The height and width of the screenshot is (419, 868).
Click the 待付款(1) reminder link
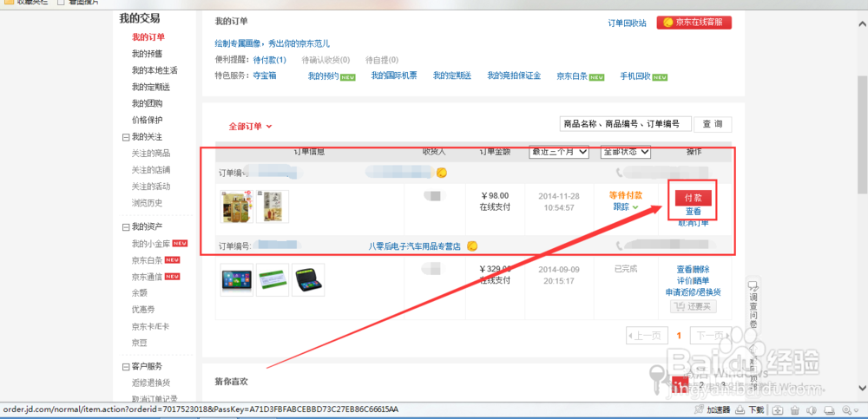tap(270, 60)
